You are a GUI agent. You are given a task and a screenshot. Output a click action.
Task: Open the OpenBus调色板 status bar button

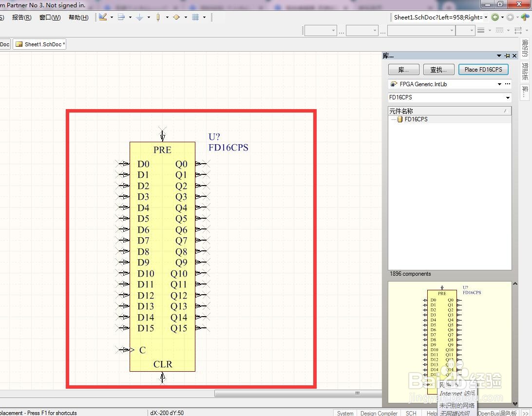497,413
